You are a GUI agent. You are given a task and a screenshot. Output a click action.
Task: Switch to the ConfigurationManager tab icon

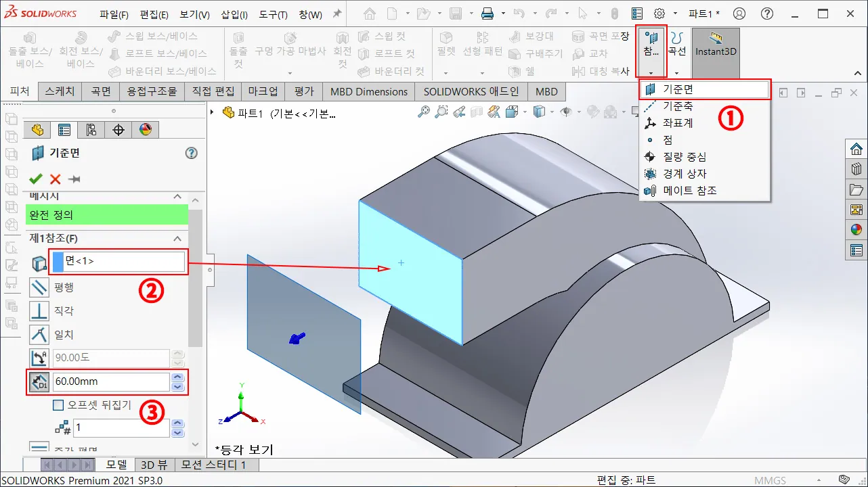click(91, 130)
